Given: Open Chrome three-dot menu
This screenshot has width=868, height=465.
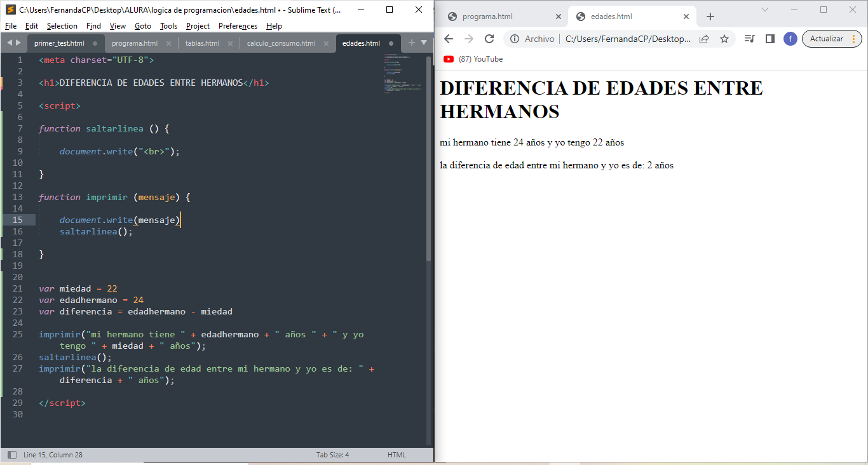Looking at the screenshot, I should [853, 39].
